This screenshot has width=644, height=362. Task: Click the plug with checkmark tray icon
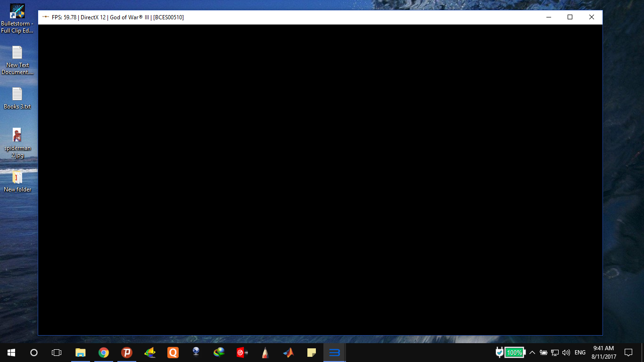pos(500,353)
